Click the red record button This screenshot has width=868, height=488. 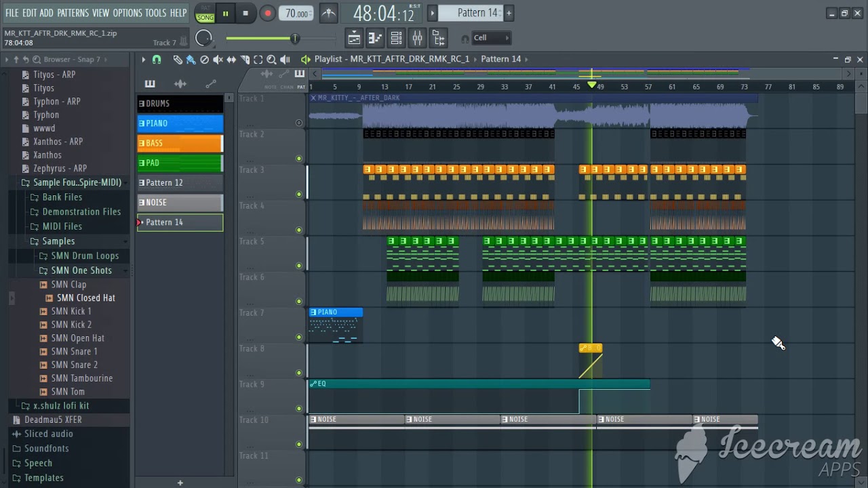click(x=267, y=13)
